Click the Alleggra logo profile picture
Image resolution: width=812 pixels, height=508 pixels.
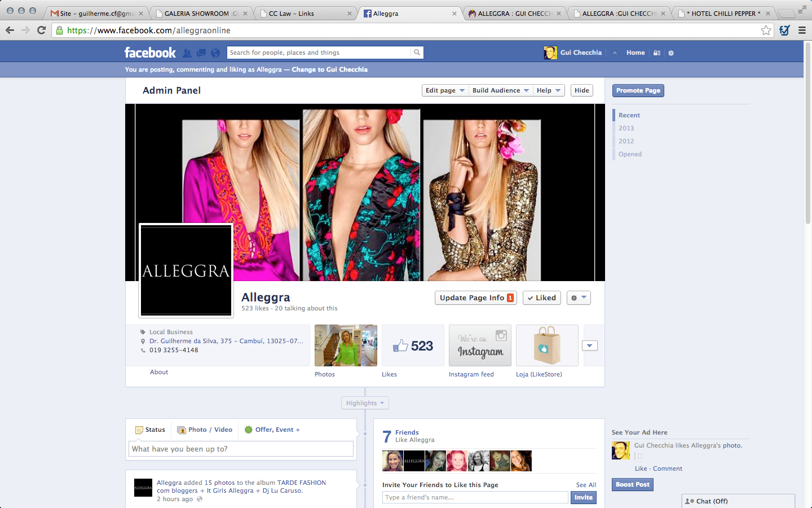[x=186, y=270]
